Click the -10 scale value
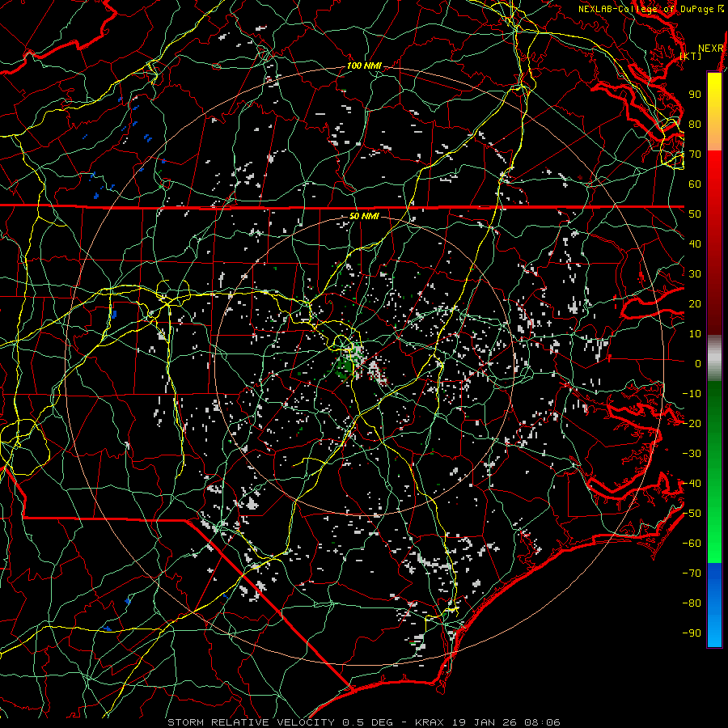This screenshot has width=728, height=728. click(x=692, y=394)
